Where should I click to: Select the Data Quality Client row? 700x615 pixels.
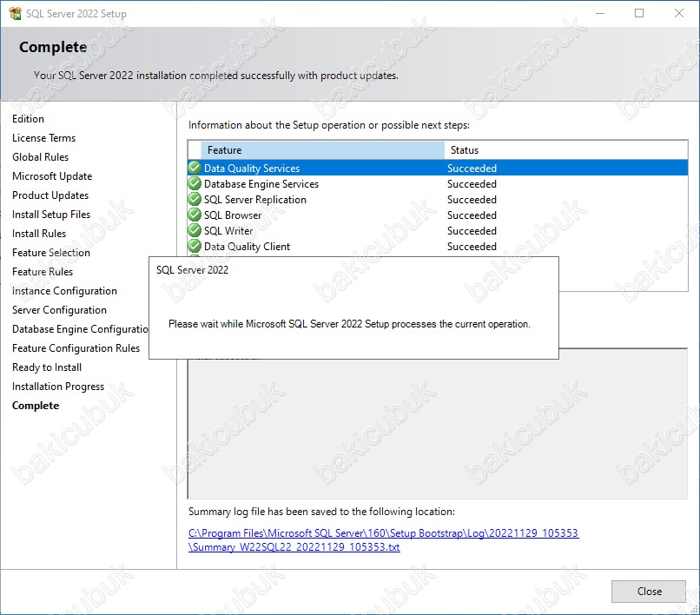pyautogui.click(x=438, y=246)
